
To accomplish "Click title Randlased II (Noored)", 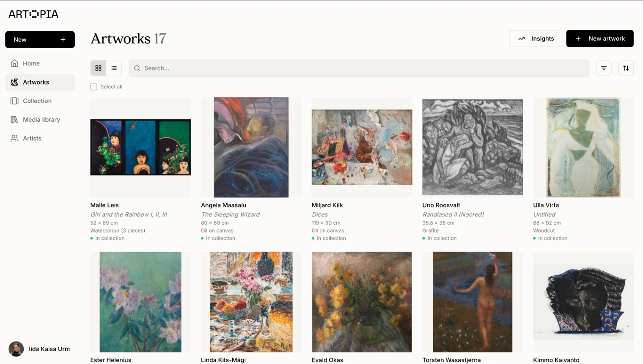I will (453, 215).
